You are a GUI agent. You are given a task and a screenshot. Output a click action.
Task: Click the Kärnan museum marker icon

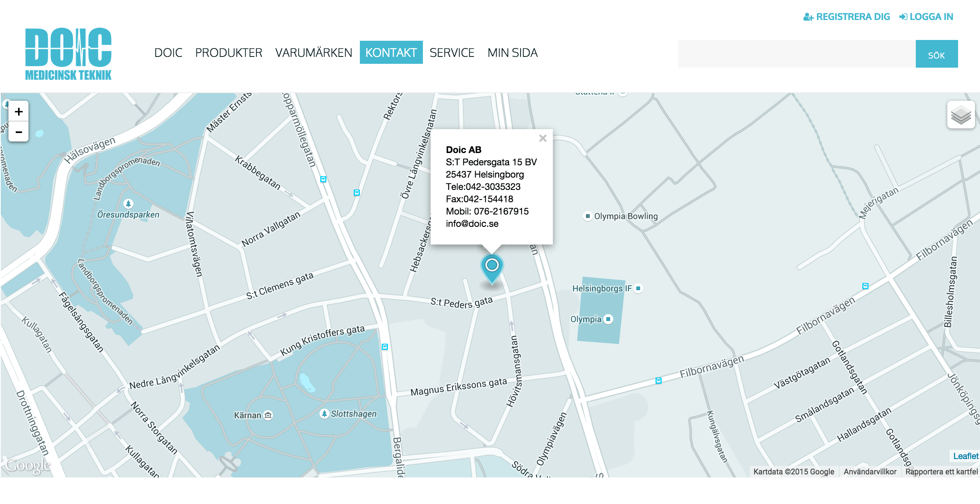268,415
